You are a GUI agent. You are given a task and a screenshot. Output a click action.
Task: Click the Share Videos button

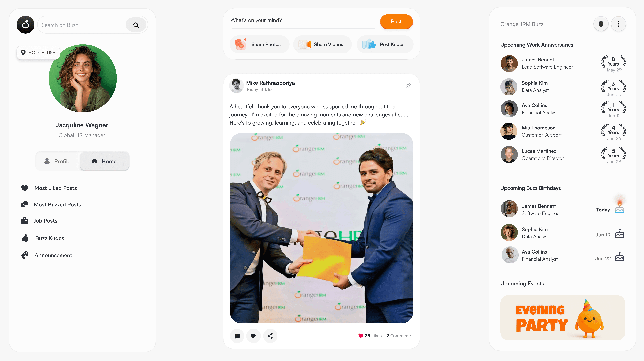point(322,44)
